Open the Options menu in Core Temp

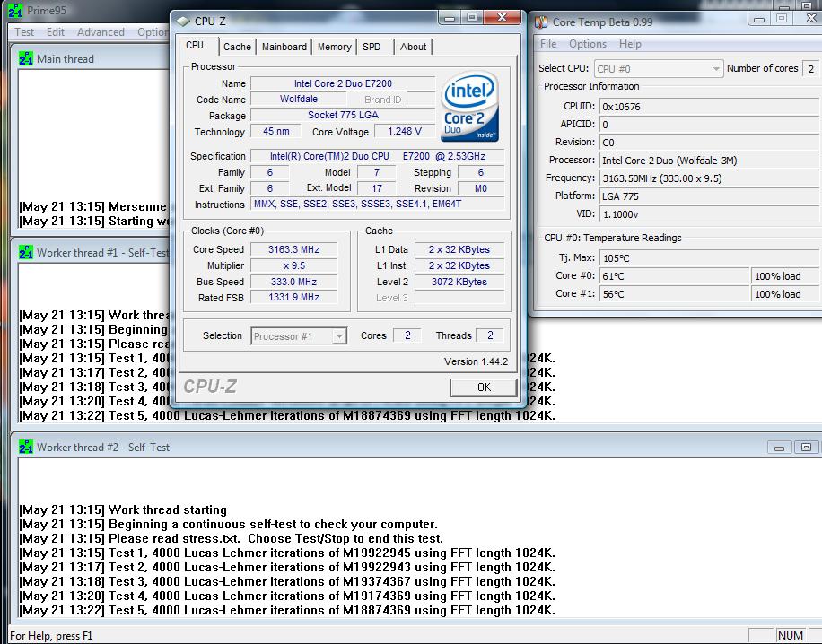588,44
